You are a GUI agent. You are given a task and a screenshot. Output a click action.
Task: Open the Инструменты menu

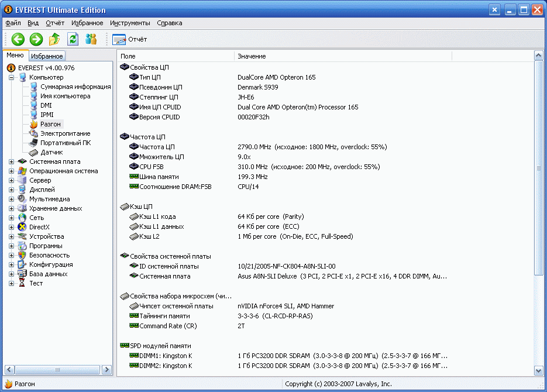(130, 23)
